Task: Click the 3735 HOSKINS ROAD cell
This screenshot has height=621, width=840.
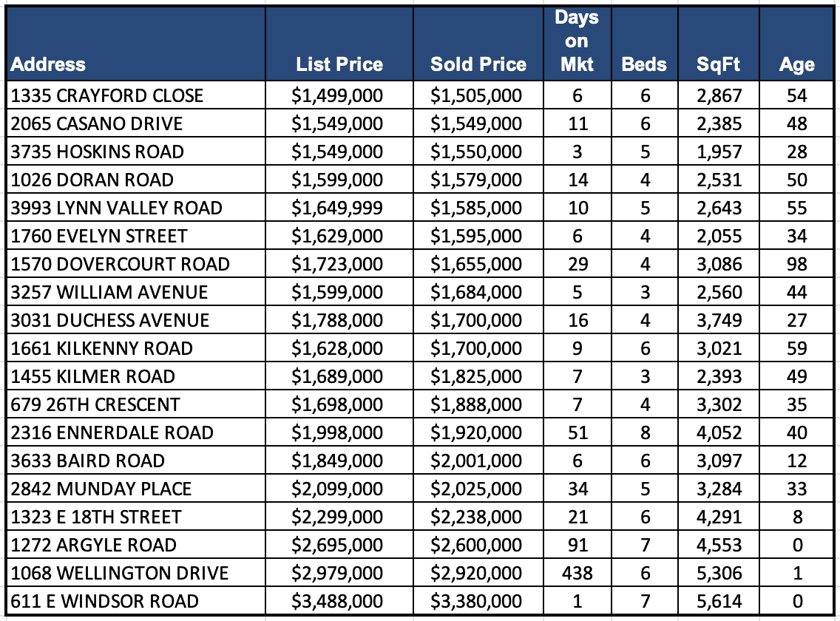Action: tap(98, 152)
